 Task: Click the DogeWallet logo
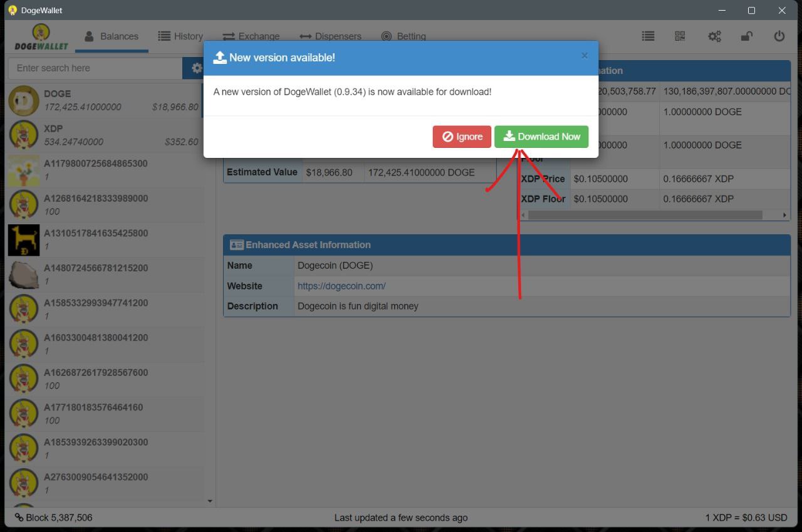[x=41, y=38]
